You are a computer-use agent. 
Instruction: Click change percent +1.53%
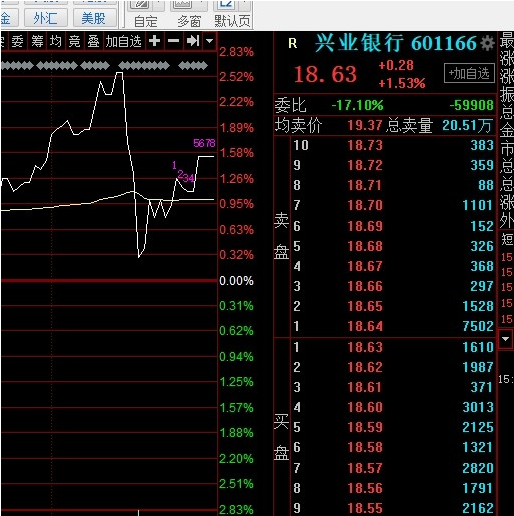(x=402, y=83)
